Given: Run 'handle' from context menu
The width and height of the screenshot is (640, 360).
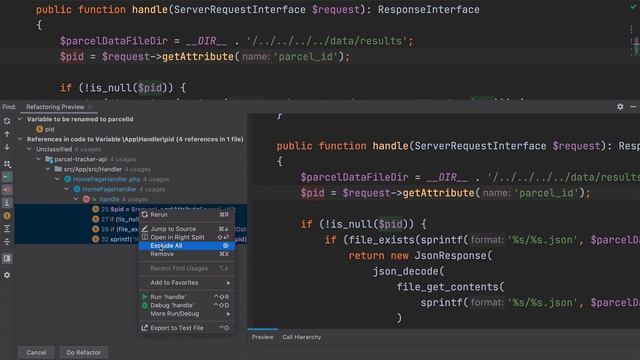Looking at the screenshot, I should (x=187, y=297).
